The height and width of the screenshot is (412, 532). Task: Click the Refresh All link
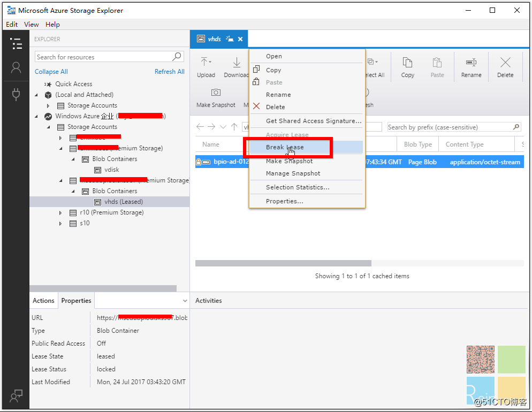pos(170,72)
